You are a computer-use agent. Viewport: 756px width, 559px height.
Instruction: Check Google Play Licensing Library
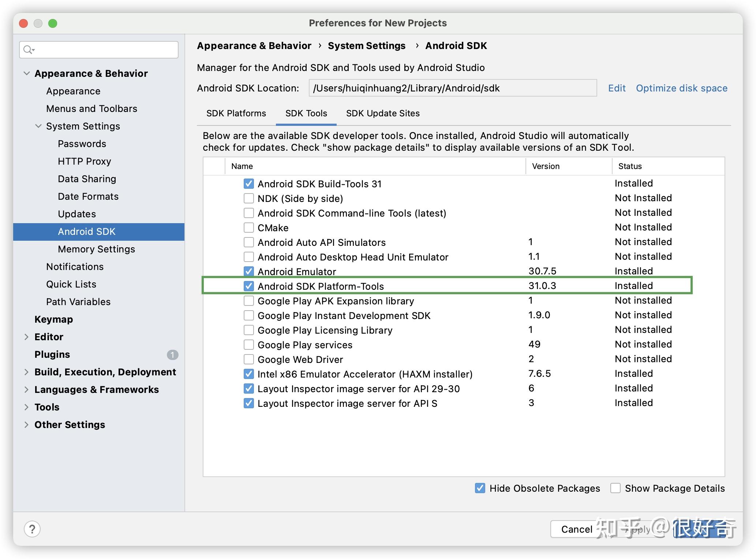coord(249,330)
